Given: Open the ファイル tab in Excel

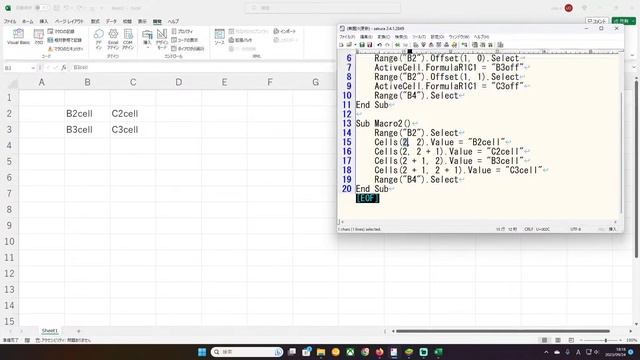Looking at the screenshot, I should [x=10, y=21].
